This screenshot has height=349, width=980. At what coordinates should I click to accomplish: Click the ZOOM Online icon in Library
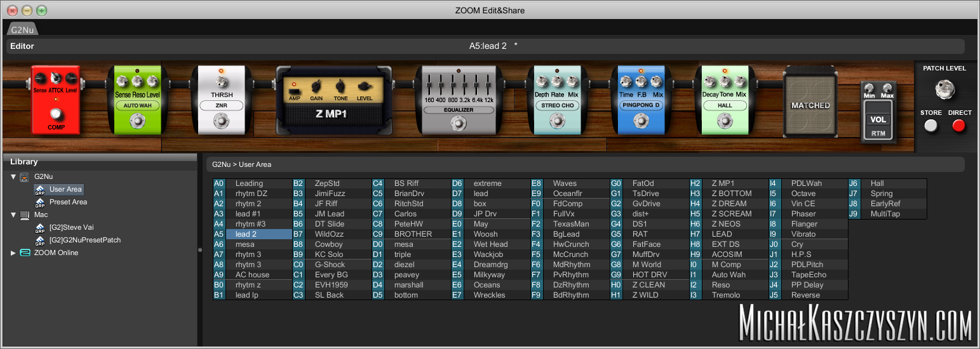25,253
